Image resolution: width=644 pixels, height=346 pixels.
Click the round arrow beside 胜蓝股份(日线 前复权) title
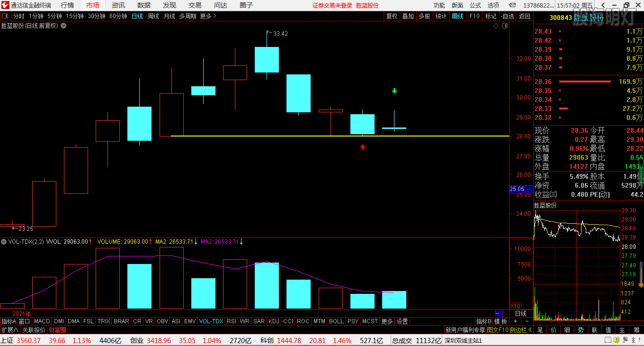coord(63,26)
